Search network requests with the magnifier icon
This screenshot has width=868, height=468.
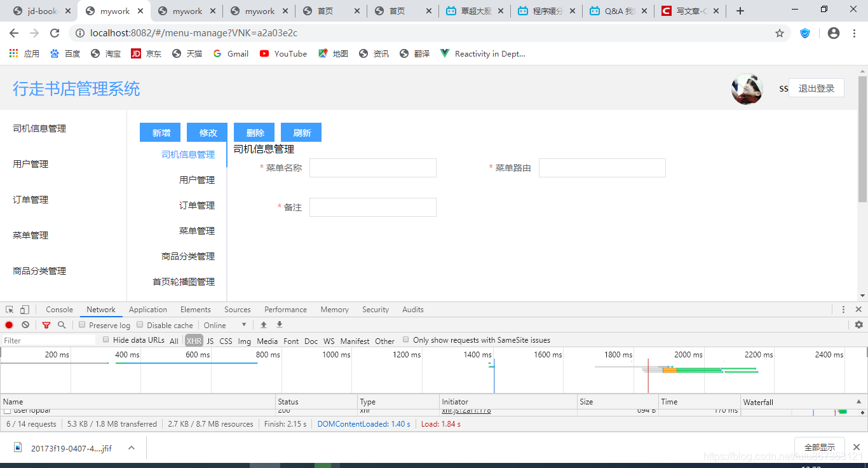(x=61, y=324)
